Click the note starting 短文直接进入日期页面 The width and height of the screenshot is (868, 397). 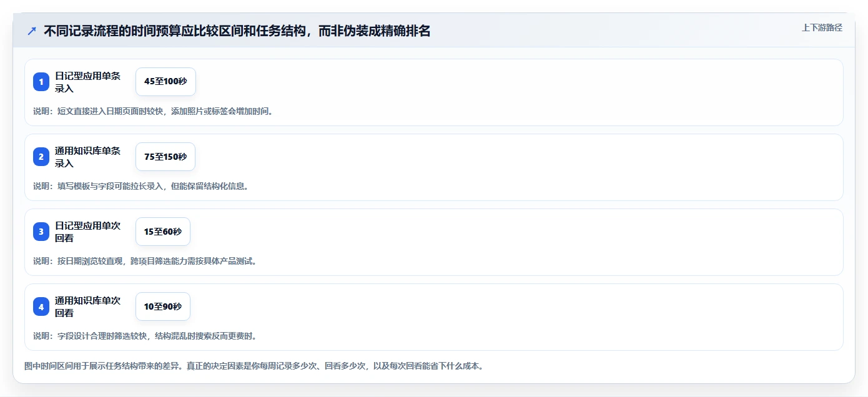153,111
